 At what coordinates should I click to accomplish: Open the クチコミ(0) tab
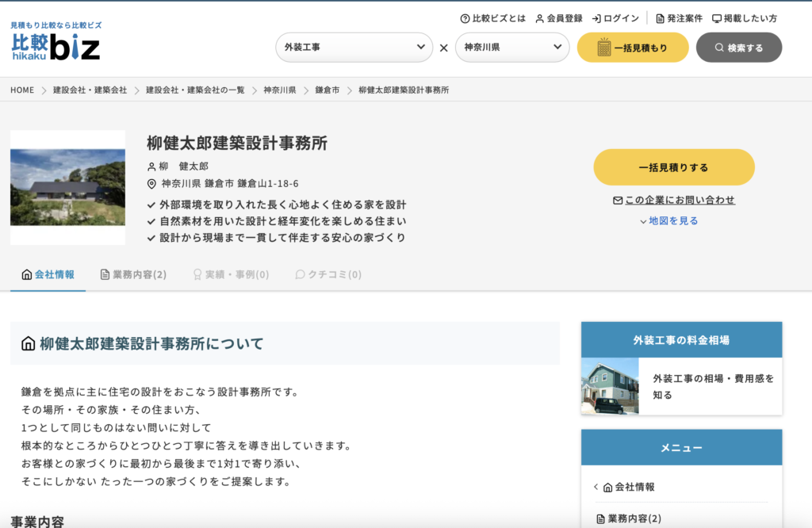[327, 274]
